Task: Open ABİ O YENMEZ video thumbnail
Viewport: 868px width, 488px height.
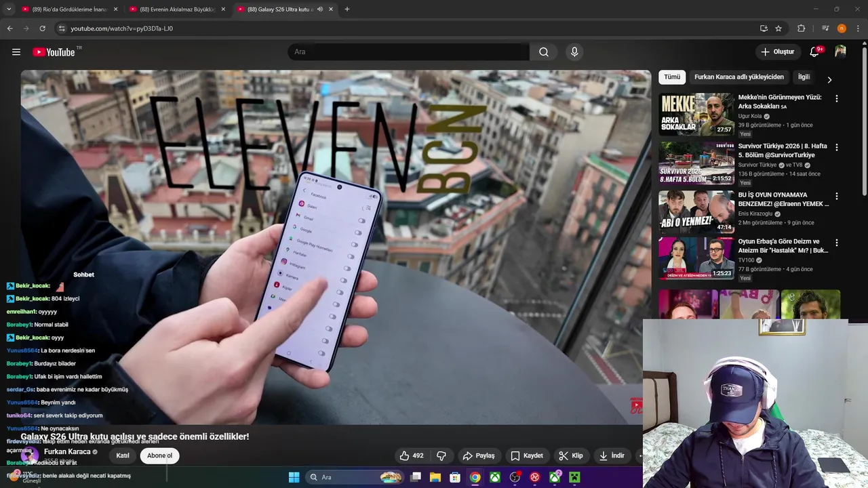Action: coord(696,211)
